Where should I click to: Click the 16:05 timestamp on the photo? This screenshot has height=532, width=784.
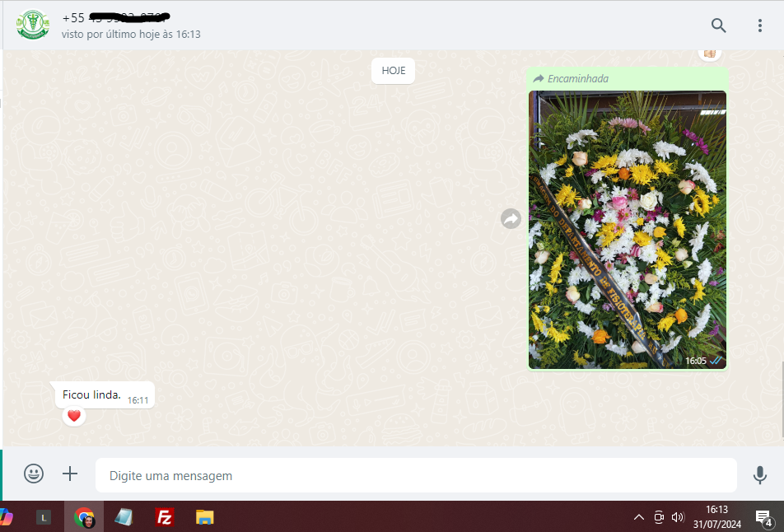(696, 361)
